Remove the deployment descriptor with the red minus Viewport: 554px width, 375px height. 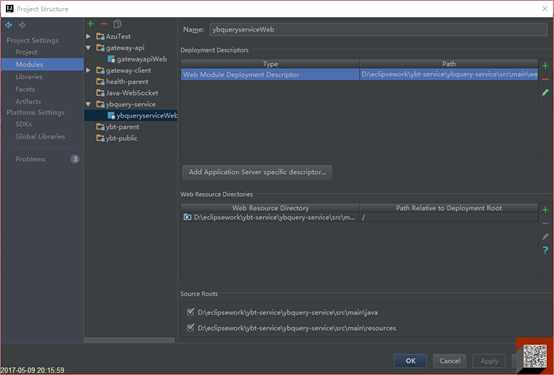tap(545, 78)
